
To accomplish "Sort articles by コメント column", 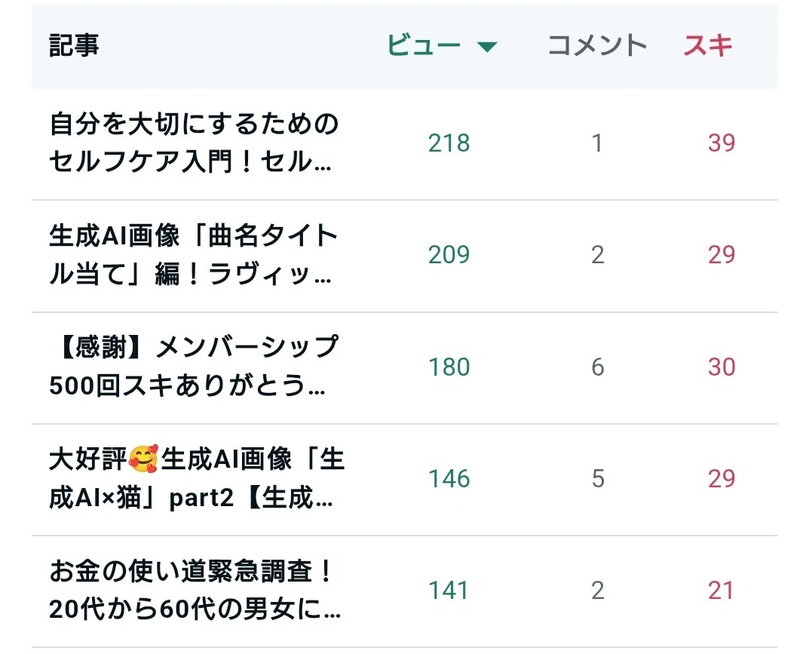I will [597, 45].
